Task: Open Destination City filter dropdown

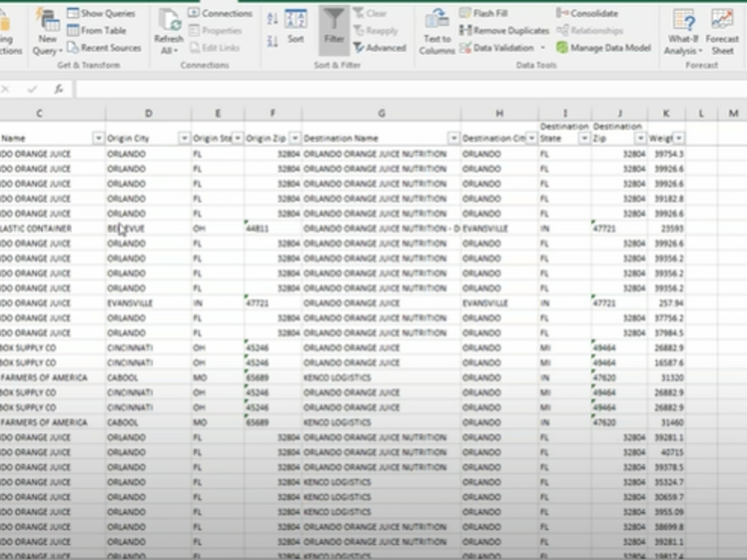Action: (x=532, y=138)
